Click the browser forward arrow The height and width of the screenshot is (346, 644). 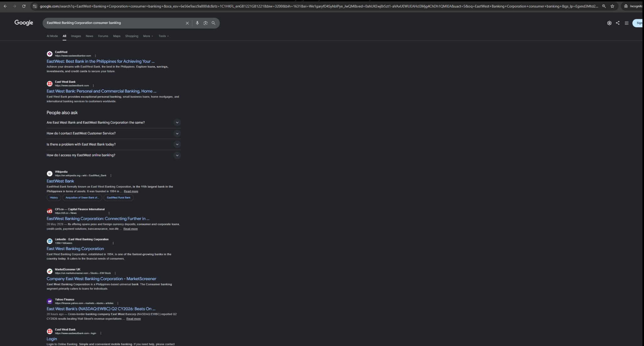[x=14, y=6]
